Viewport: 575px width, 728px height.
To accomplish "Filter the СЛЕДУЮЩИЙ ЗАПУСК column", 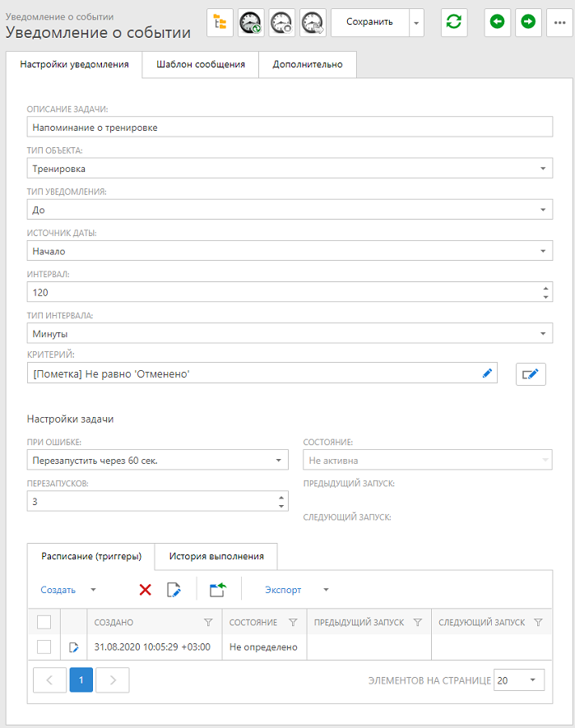I will 538,622.
